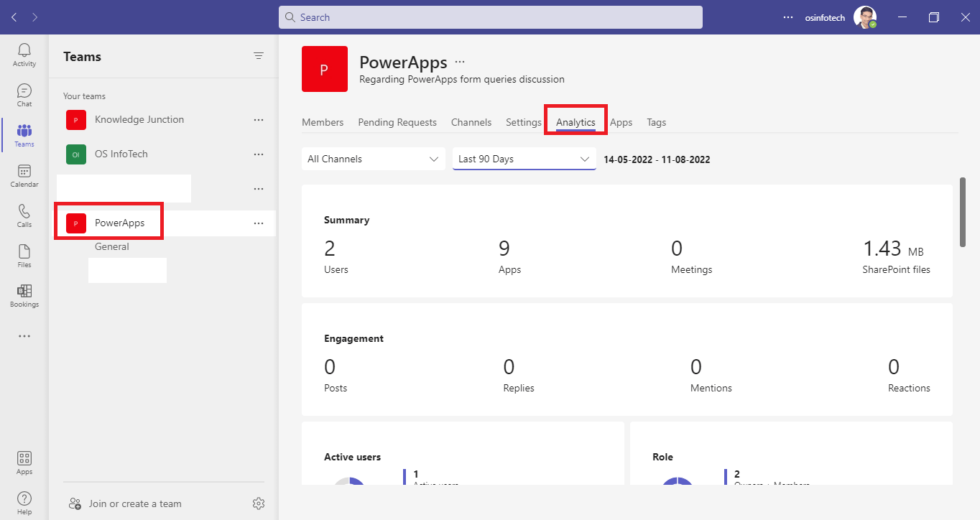Screen dimensions: 980x520
Task: Open the Teams list filter
Action: tap(259, 56)
